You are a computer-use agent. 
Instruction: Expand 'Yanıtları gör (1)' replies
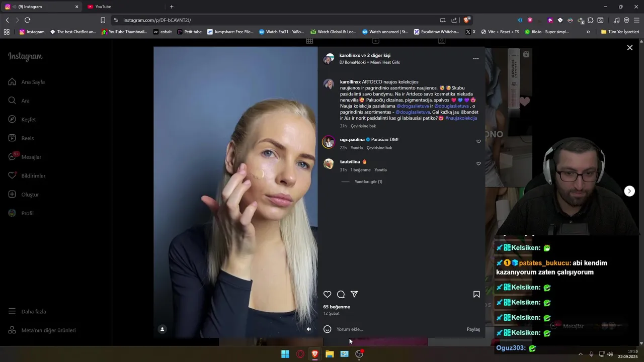point(368,182)
